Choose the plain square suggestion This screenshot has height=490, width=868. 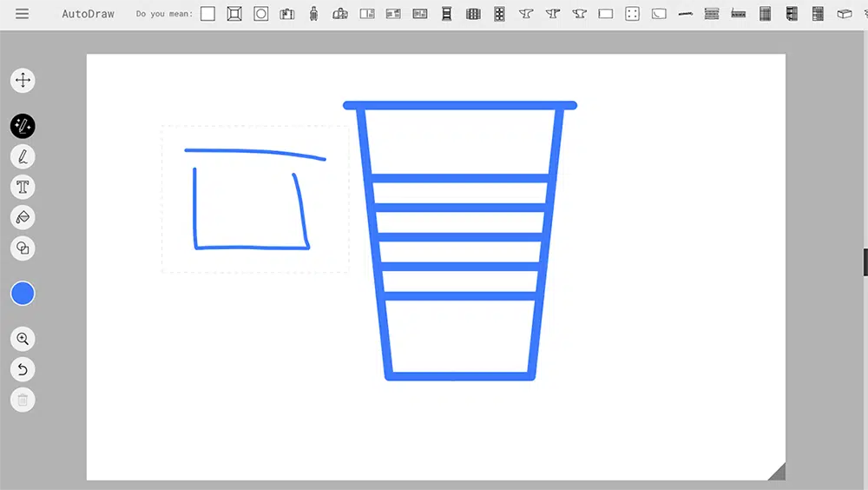point(207,14)
